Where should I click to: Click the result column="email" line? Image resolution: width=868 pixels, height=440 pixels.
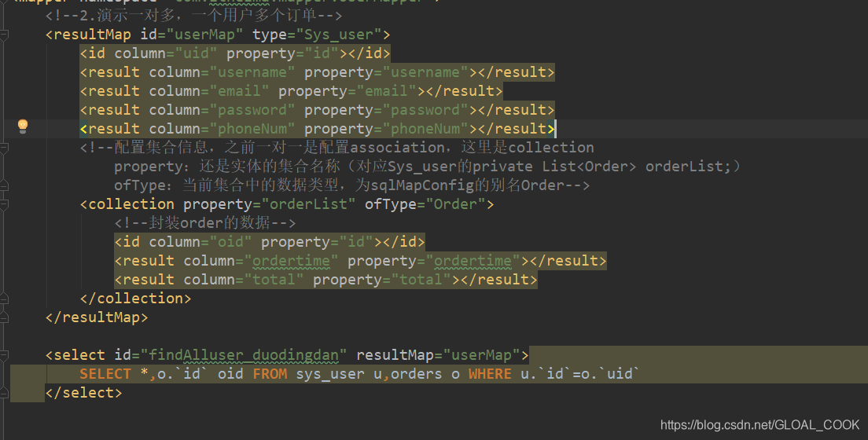pyautogui.click(x=291, y=91)
